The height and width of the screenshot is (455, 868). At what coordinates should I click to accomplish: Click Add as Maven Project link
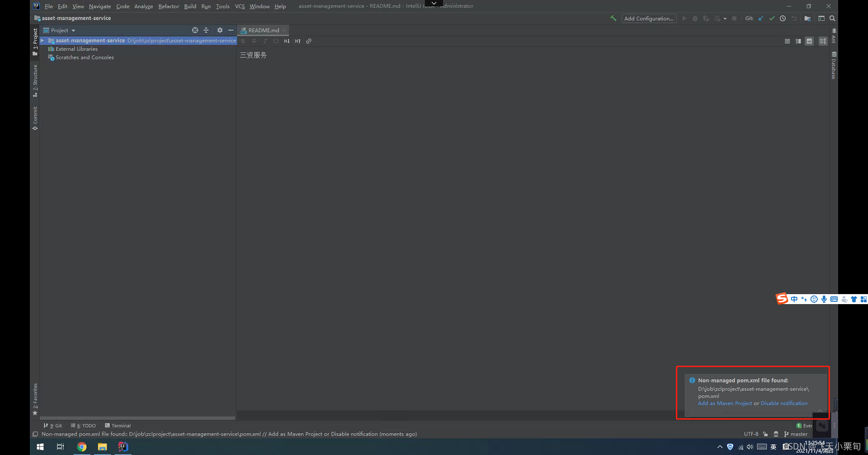coord(725,403)
